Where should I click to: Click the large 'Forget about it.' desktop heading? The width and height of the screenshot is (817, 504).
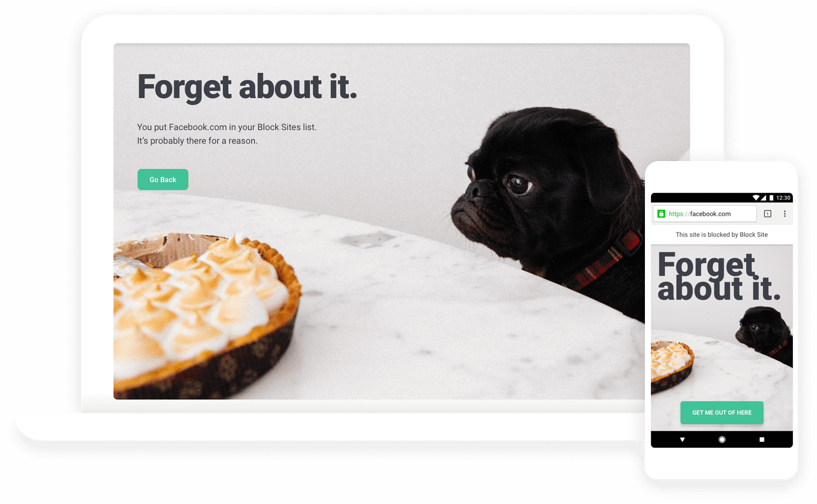[x=247, y=87]
